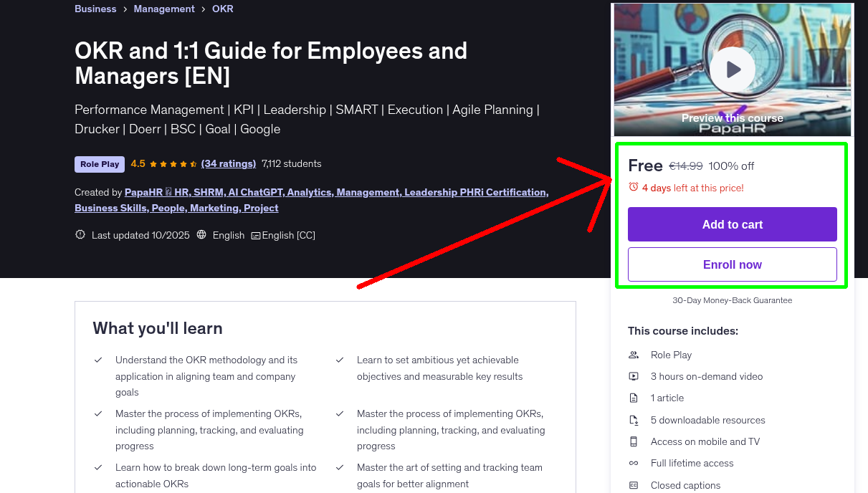Open the 34 ratings link
868x493 pixels.
coord(228,163)
